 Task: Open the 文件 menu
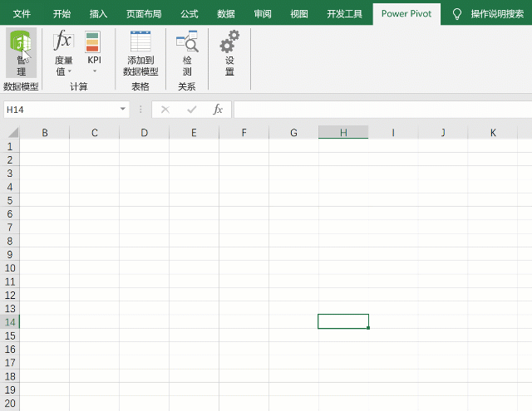(22, 13)
